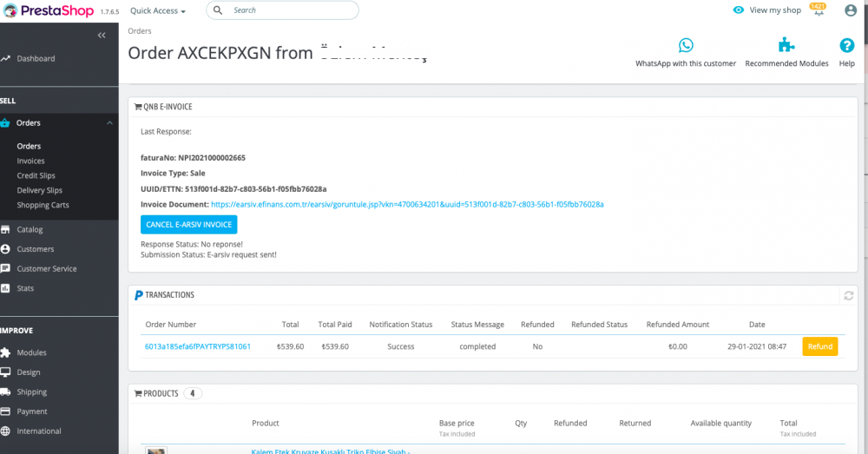Click the completed status message cell

tap(477, 346)
